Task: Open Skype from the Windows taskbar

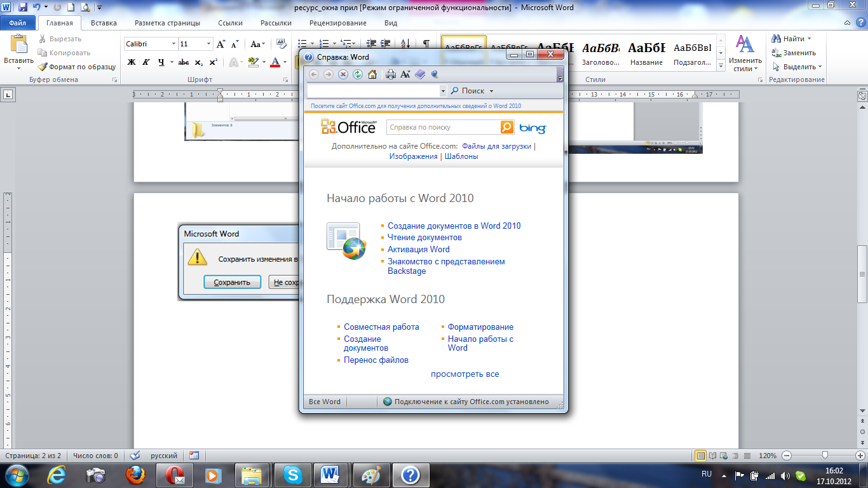Action: point(292,475)
